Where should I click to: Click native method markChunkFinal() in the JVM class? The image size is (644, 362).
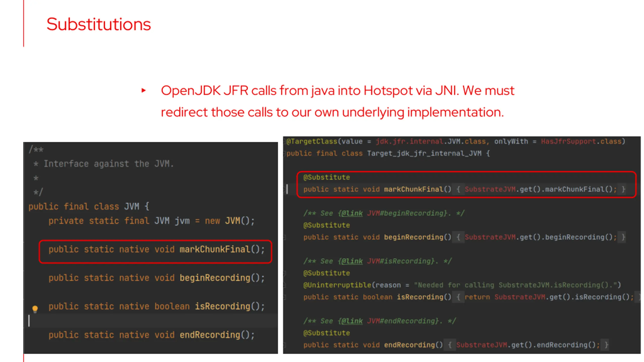pyautogui.click(x=157, y=250)
